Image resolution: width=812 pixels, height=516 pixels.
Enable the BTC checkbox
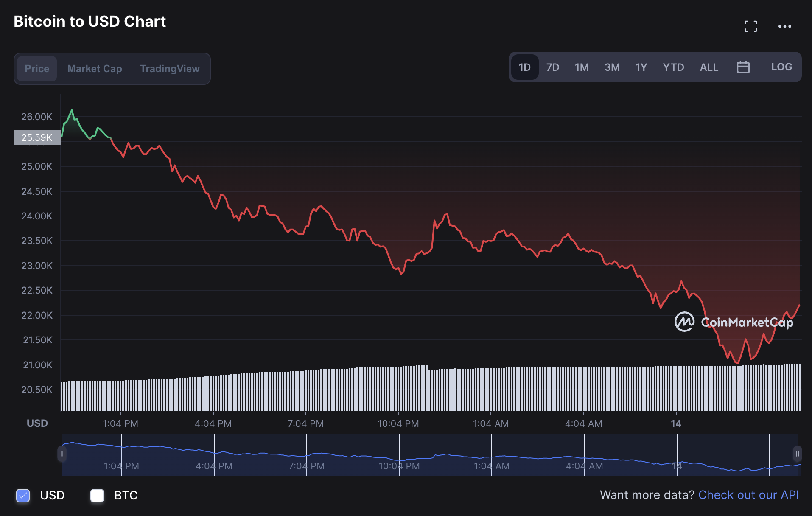point(97,495)
